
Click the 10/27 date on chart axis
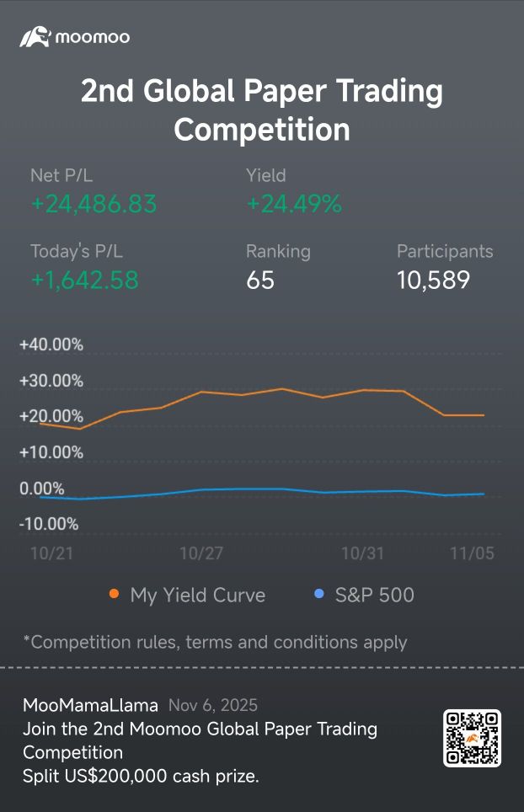(x=201, y=553)
